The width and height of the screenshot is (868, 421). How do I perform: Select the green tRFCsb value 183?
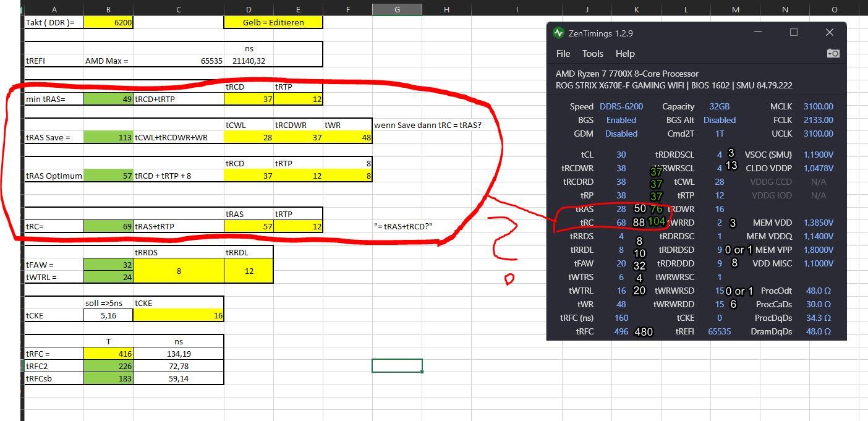(x=108, y=378)
